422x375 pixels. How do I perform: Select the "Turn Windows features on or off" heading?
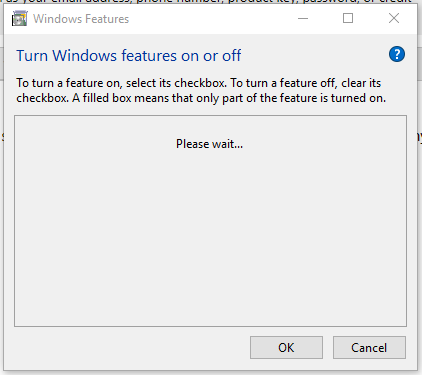click(x=129, y=56)
